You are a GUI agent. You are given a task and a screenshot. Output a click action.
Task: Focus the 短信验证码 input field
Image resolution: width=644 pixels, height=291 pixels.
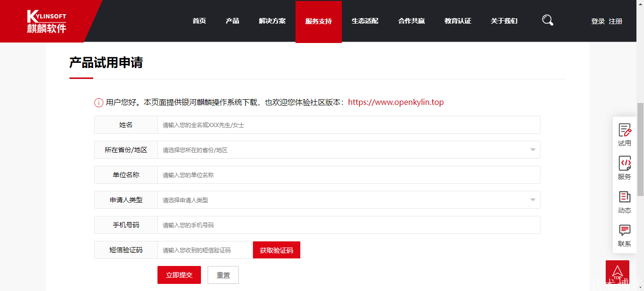205,250
